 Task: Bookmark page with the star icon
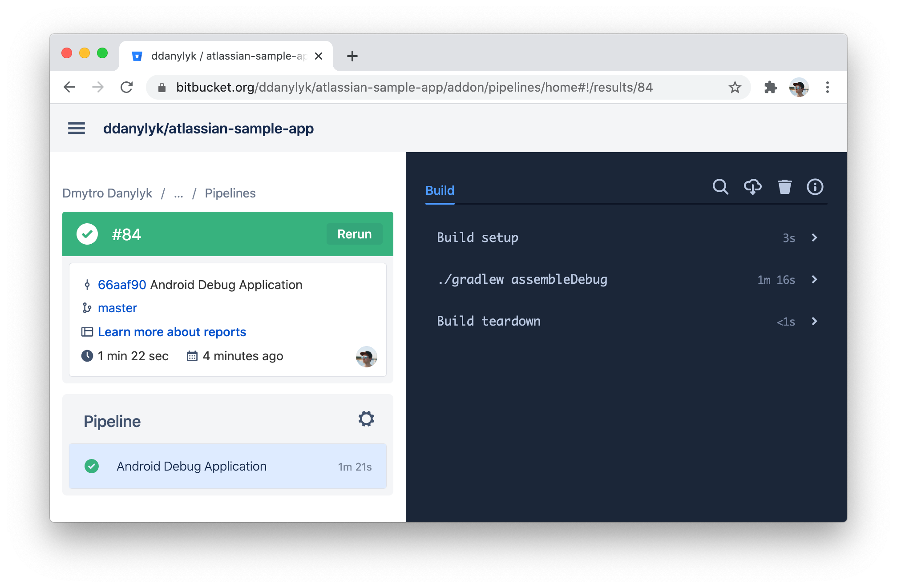click(x=735, y=88)
